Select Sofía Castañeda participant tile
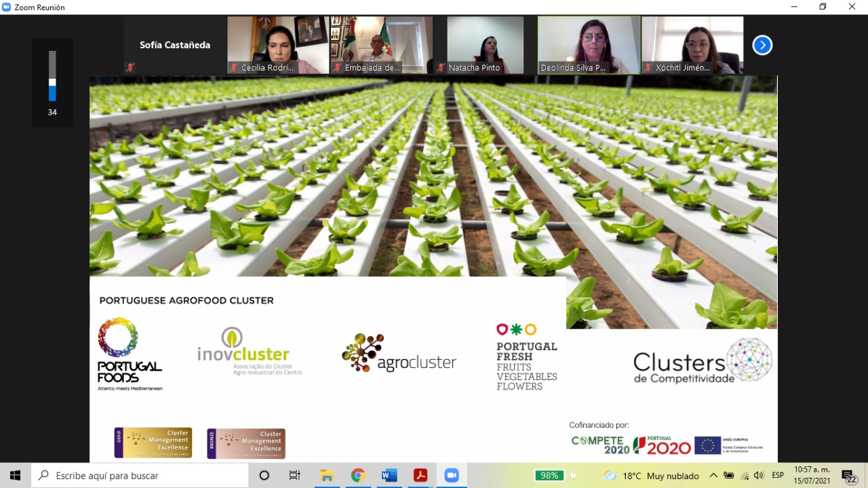 pyautogui.click(x=175, y=45)
